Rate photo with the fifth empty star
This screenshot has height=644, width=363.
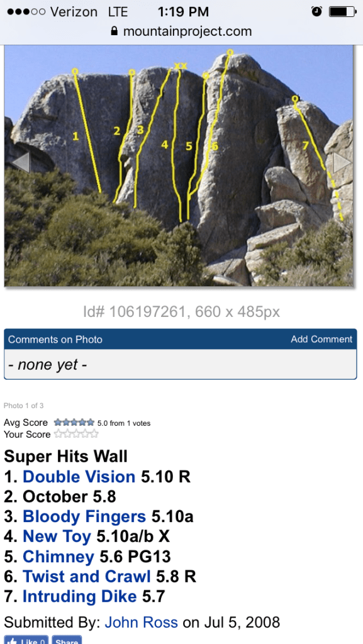coord(94,434)
